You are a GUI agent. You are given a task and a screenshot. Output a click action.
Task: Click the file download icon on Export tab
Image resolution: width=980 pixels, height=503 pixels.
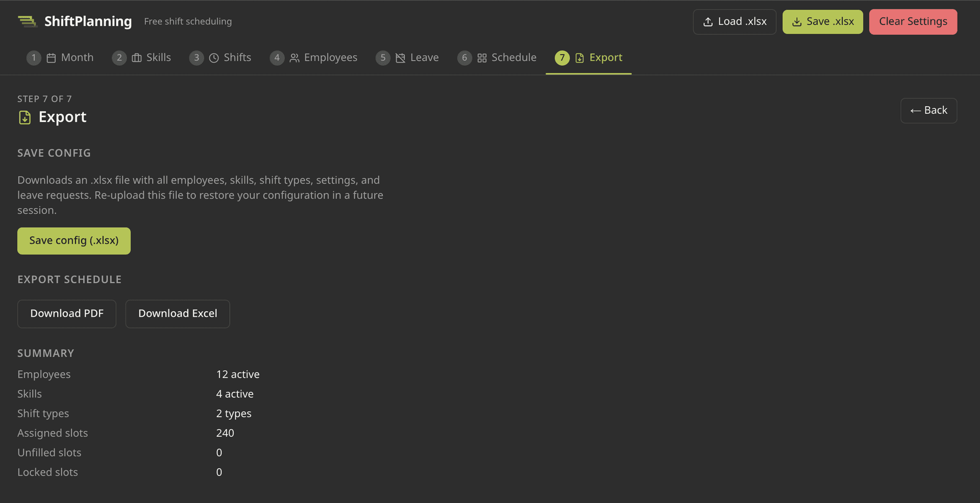pyautogui.click(x=579, y=58)
